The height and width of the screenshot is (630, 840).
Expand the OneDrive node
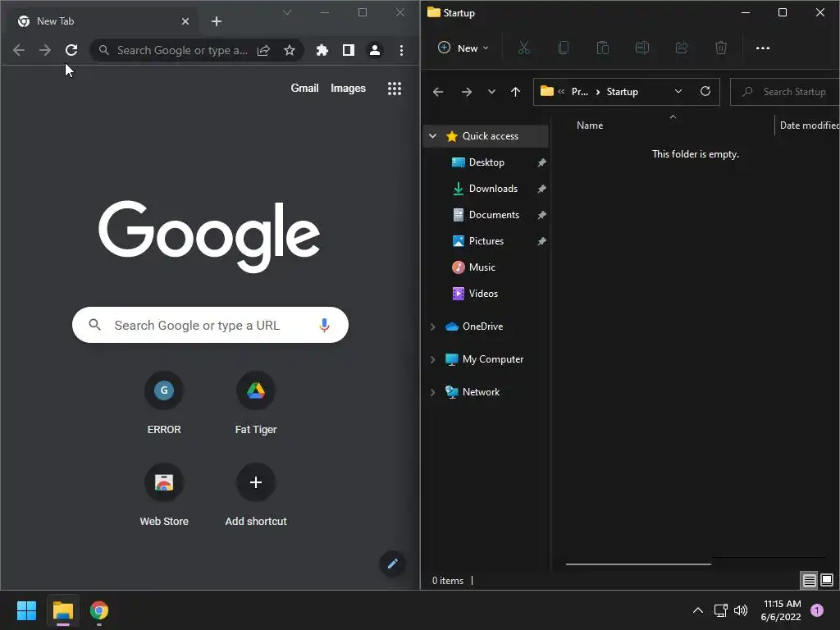pyautogui.click(x=432, y=326)
